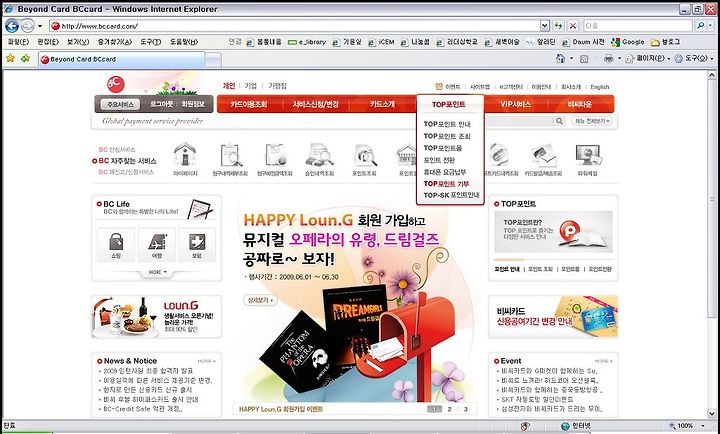The image size is (720, 434).
Task: Open the empty new tab button
Action: pyautogui.click(x=213, y=59)
